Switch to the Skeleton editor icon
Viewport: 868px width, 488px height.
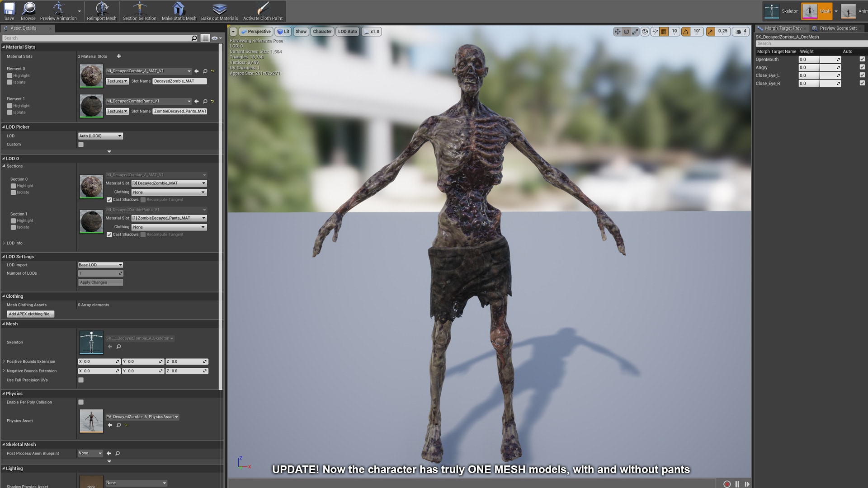pos(772,11)
